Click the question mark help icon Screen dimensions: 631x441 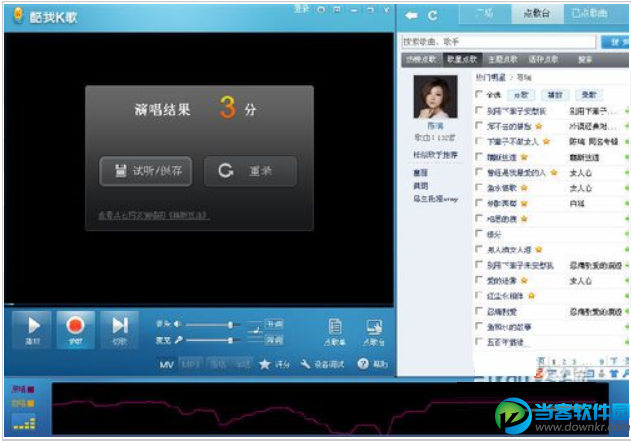tap(363, 364)
